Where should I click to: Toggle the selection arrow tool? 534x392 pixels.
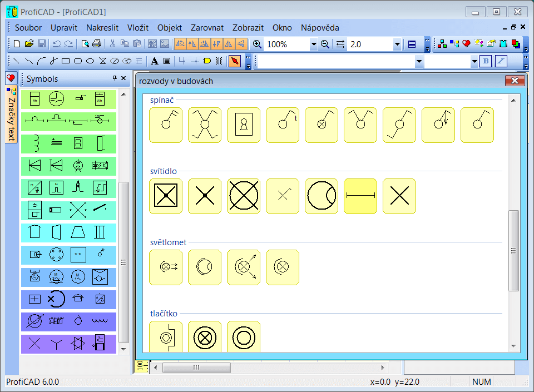click(235, 61)
